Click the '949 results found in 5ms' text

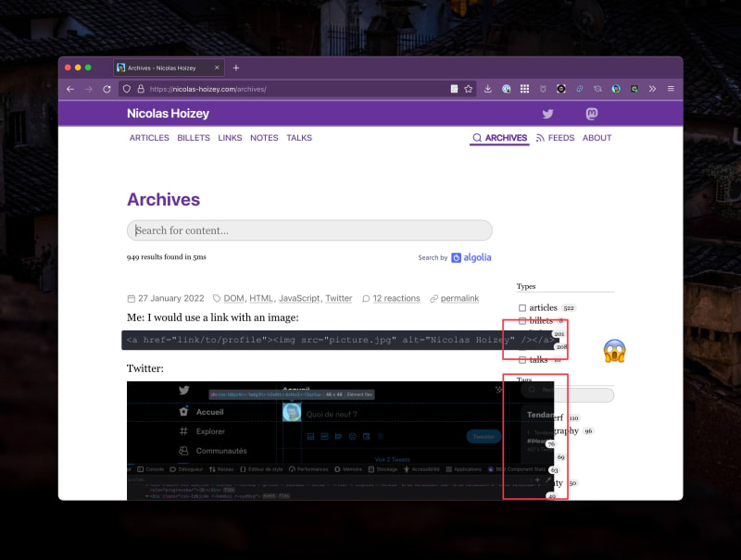167,257
